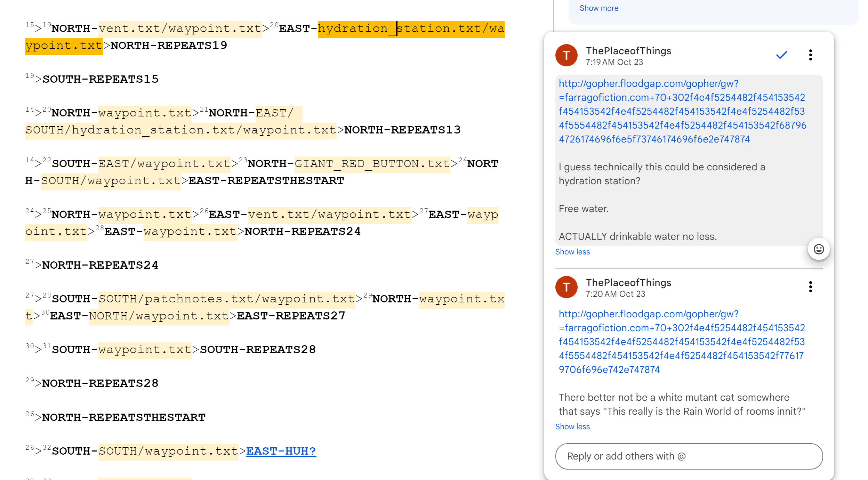Image resolution: width=868 pixels, height=480 pixels.
Task: Click highlighted SOUTH/patchnotes.txt/waypoint.txt text
Action: (226, 299)
